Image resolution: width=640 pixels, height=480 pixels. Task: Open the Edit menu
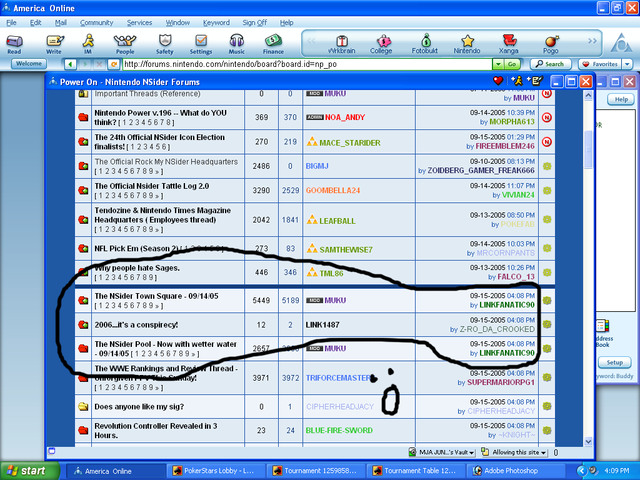click(x=36, y=23)
